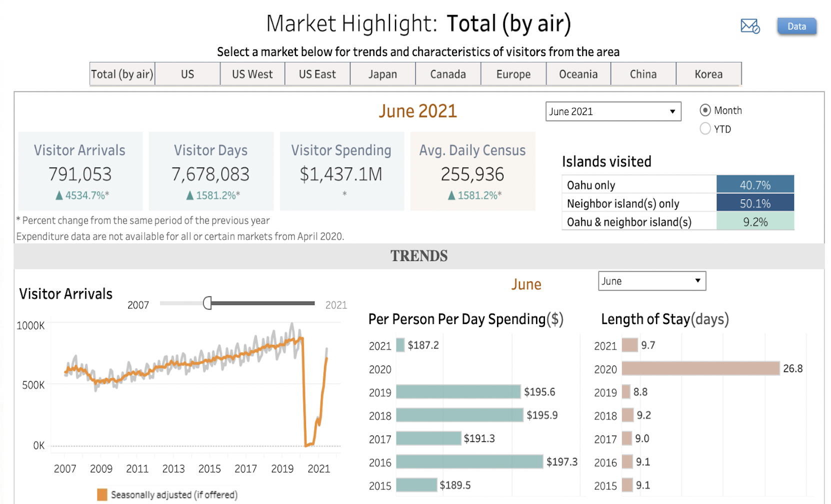The height and width of the screenshot is (504, 831).
Task: Click the 2019 length of stay bar 8.8
Action: 626,392
